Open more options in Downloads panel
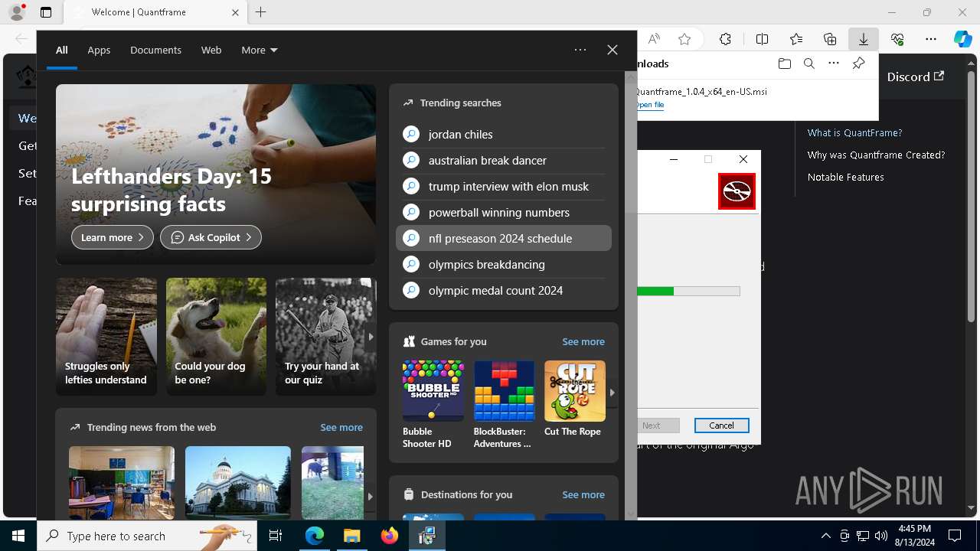Screen dimensions: 980x551 tap(834, 64)
